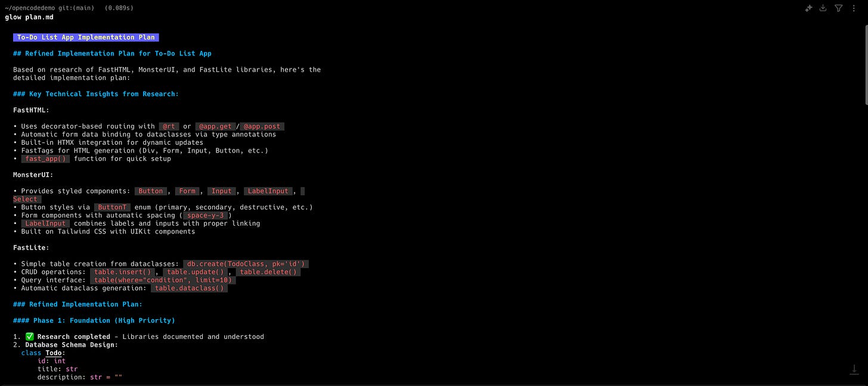Click the download icon to save block output
This screenshot has width=868, height=386.
[823, 8]
